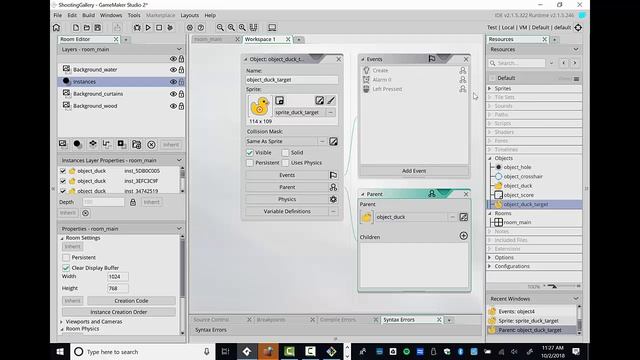640x360 pixels.
Task: Open game options gear in toolbar
Action: click(x=190, y=28)
